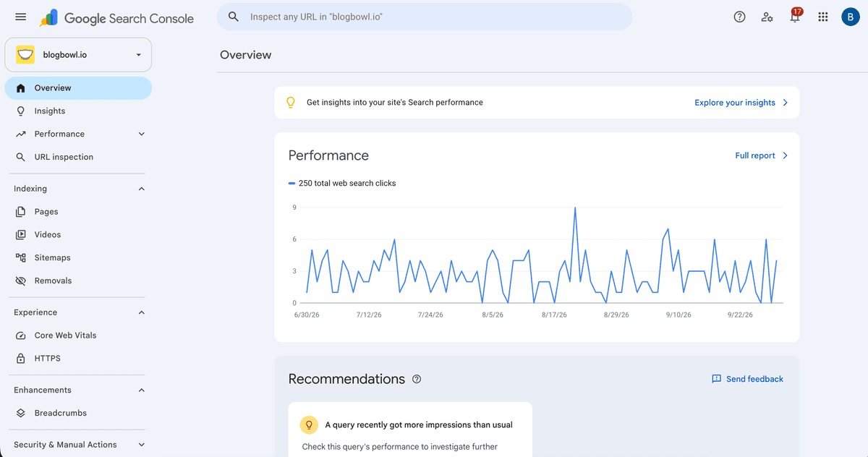Click the 250 total web search clicks legend
This screenshot has height=457, width=868.
(342, 183)
